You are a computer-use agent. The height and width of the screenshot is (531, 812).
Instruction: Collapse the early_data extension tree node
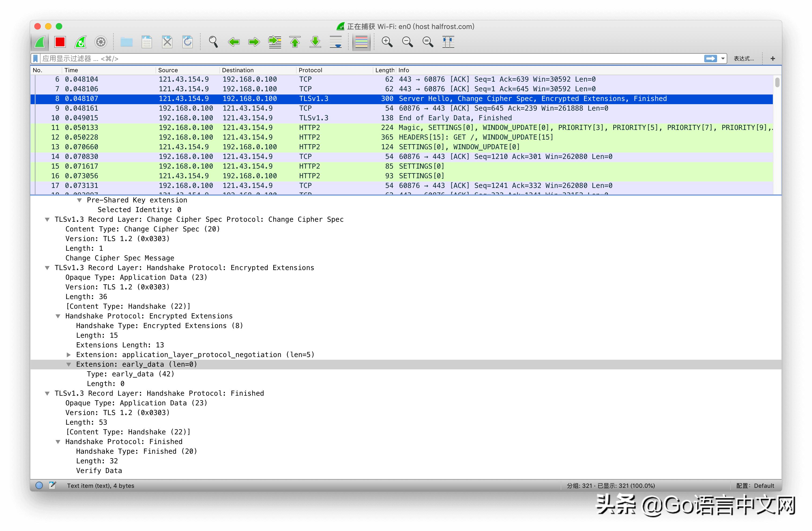(x=69, y=364)
